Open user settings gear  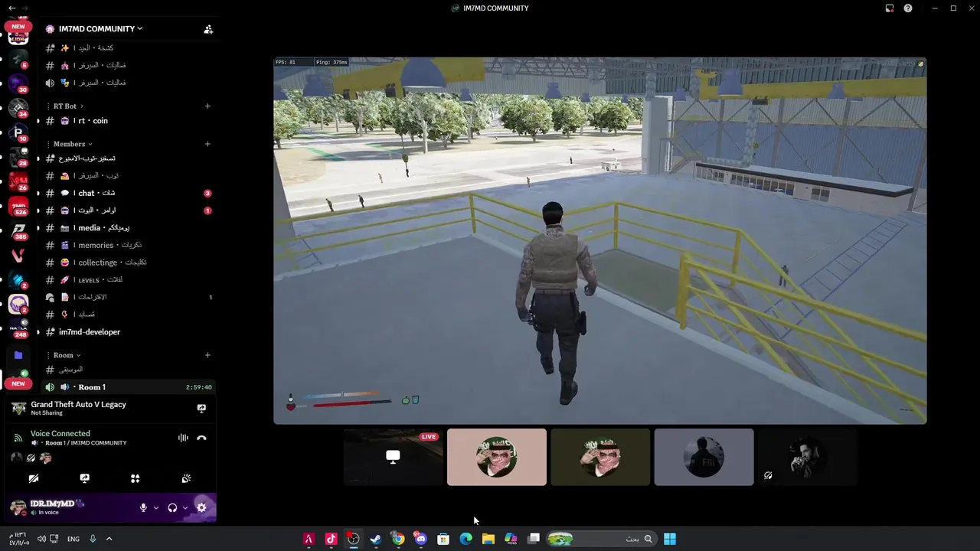click(x=201, y=507)
